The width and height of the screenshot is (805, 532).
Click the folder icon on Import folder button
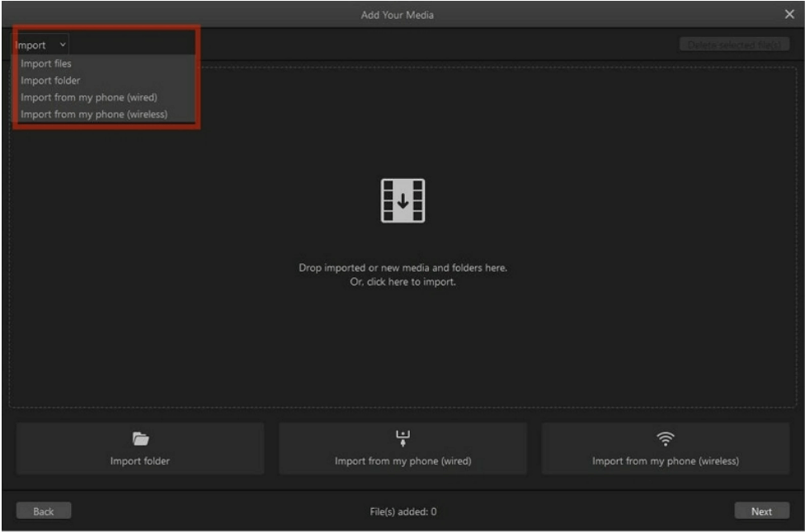[x=140, y=439]
